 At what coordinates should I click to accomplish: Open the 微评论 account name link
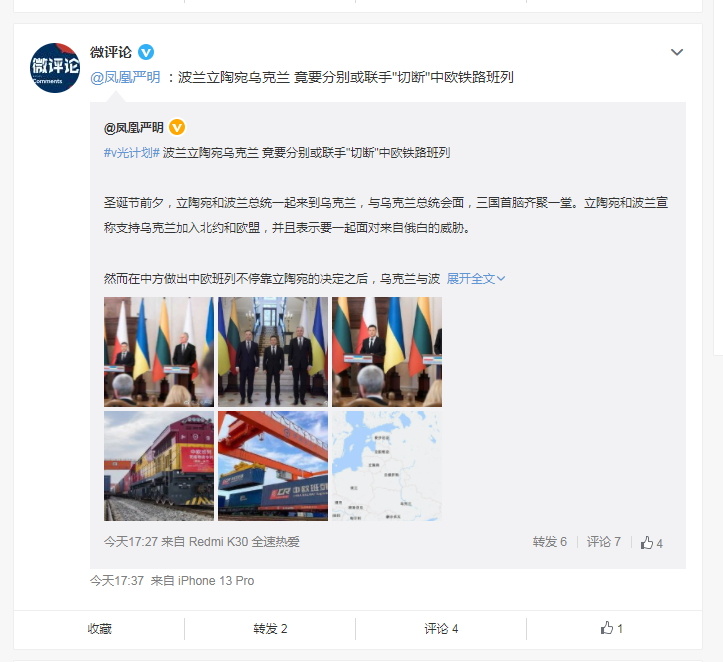click(111, 52)
